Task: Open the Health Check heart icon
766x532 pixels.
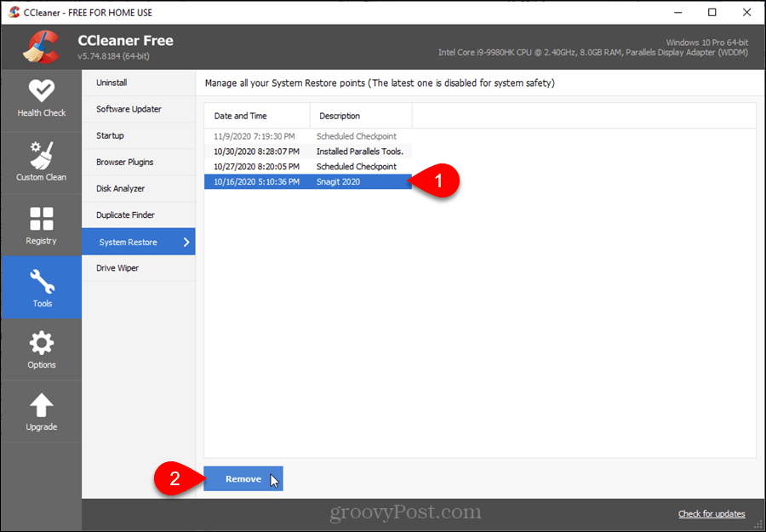Action: [42, 90]
